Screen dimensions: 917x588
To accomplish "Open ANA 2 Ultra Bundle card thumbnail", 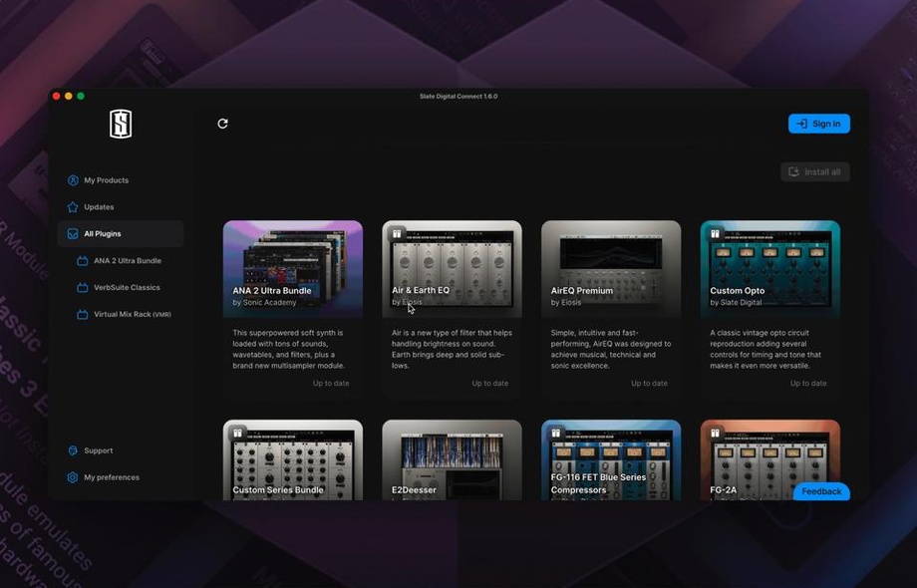I will click(x=292, y=269).
